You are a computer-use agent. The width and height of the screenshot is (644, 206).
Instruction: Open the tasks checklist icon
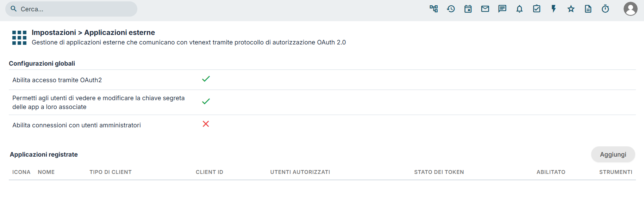tap(537, 9)
